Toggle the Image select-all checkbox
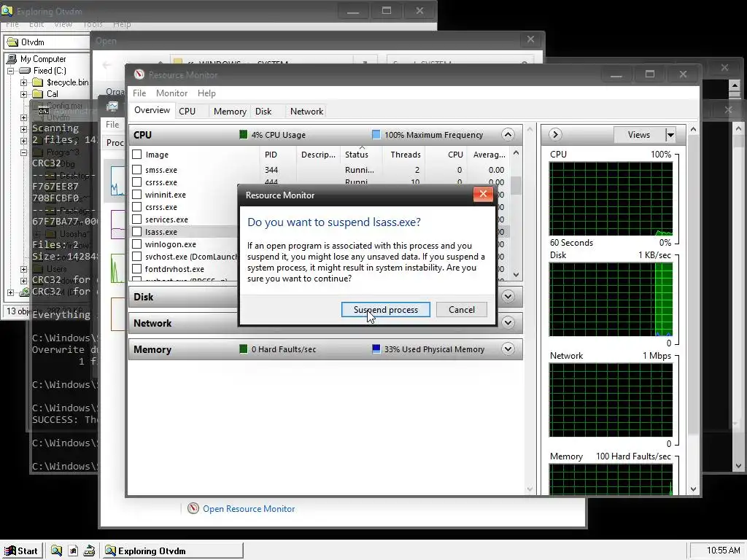The image size is (747, 560). coord(136,155)
